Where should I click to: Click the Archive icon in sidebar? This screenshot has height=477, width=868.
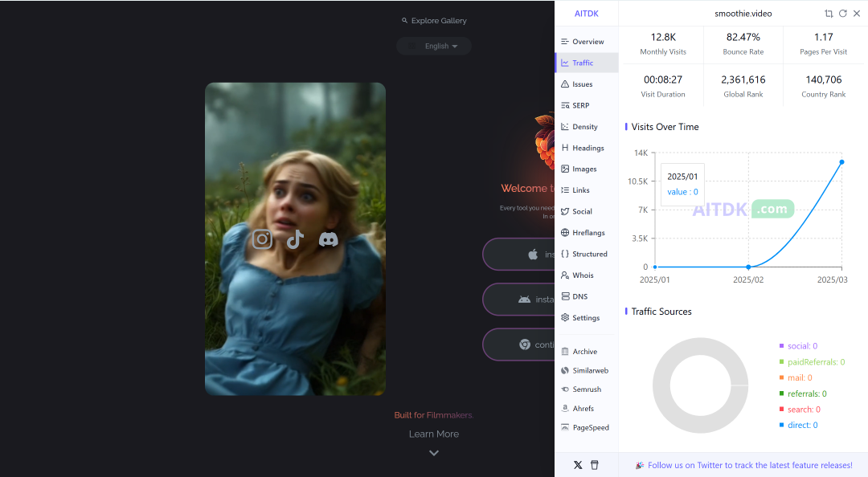pos(565,352)
